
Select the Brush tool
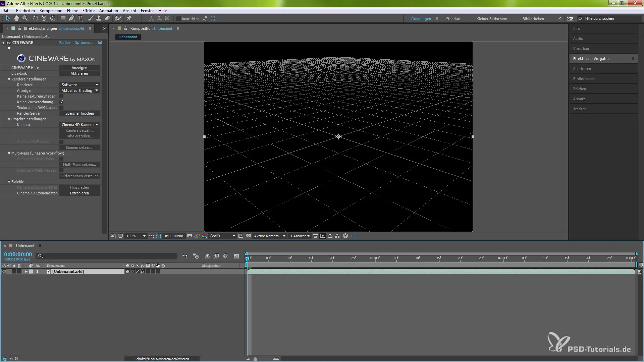[90, 18]
